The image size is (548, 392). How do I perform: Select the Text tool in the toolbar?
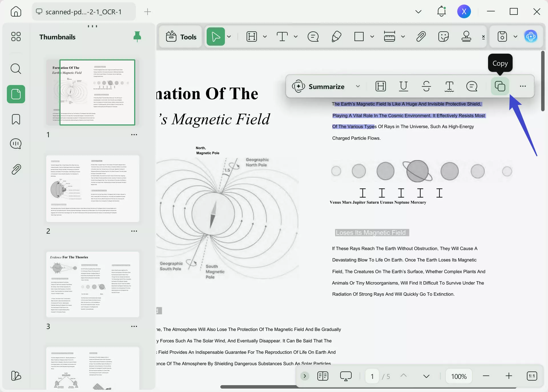282,37
